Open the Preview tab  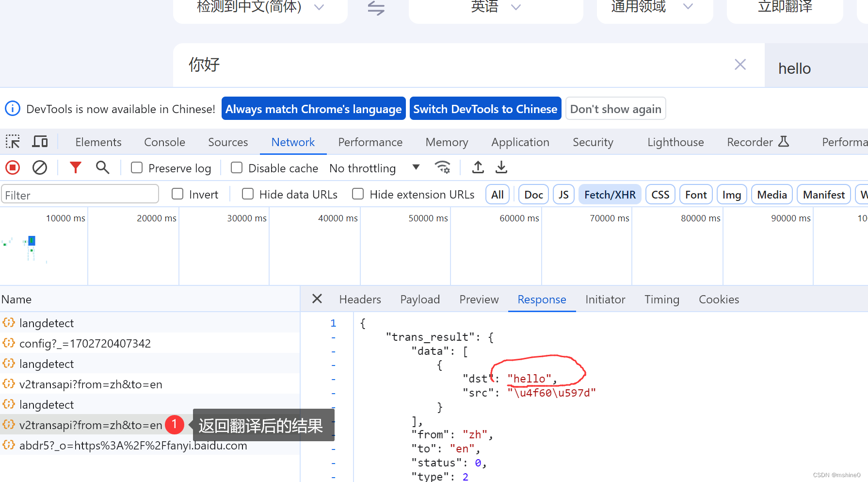coord(479,299)
